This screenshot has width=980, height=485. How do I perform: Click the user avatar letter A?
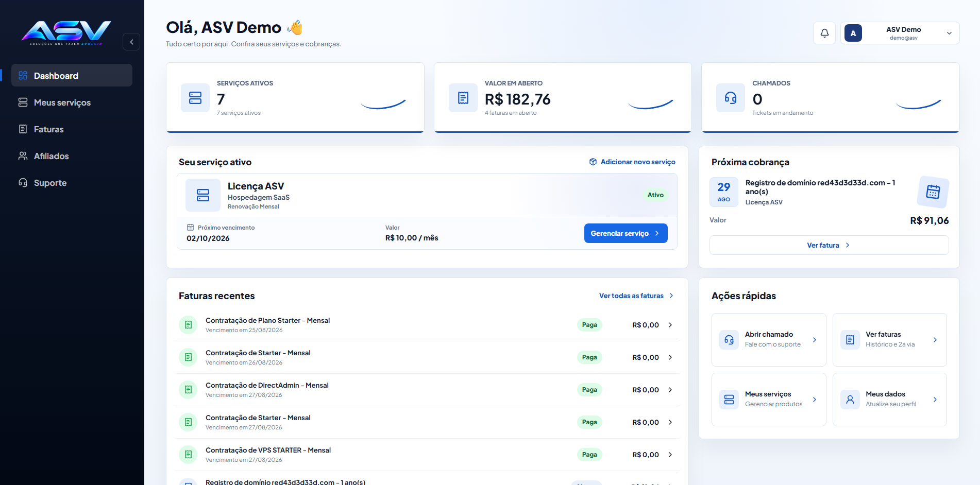click(x=853, y=33)
